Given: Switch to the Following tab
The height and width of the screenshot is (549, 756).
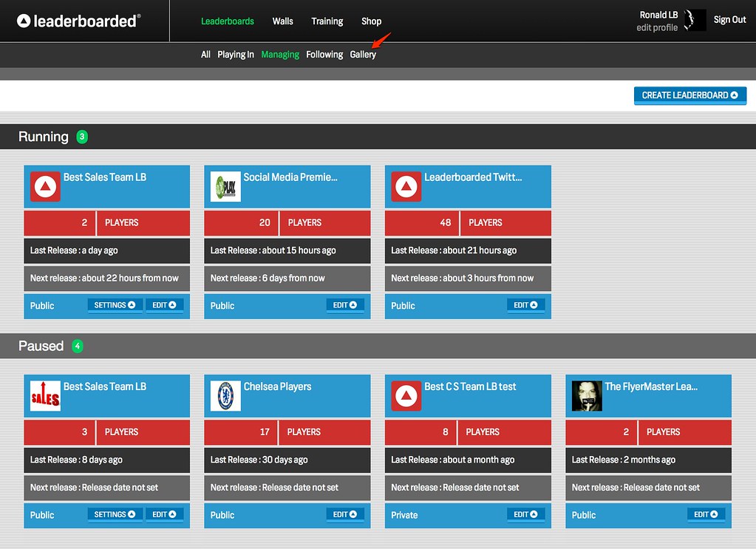Looking at the screenshot, I should tap(324, 55).
